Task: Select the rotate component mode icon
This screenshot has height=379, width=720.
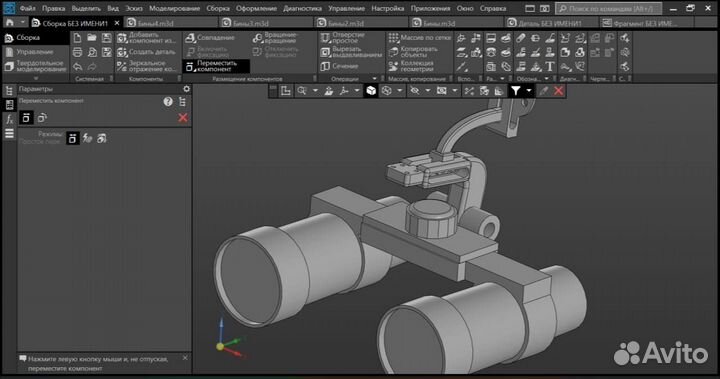Action: (x=42, y=118)
